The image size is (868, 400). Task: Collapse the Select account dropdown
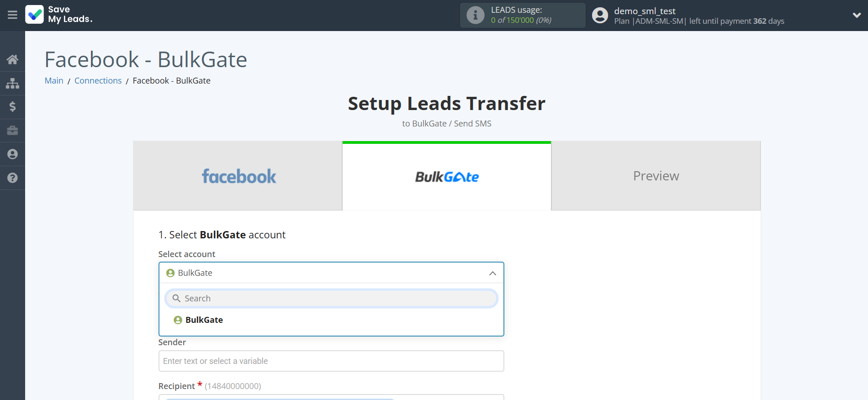(492, 273)
